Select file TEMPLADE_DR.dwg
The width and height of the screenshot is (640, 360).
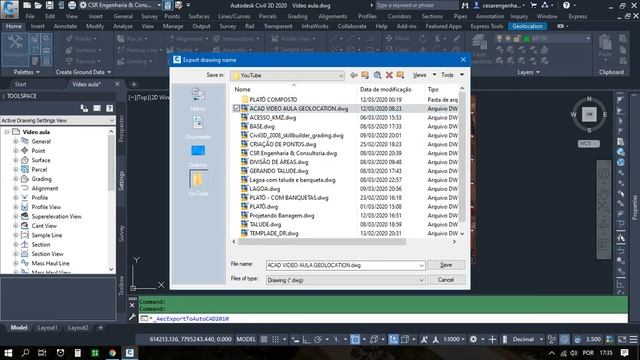tap(274, 233)
